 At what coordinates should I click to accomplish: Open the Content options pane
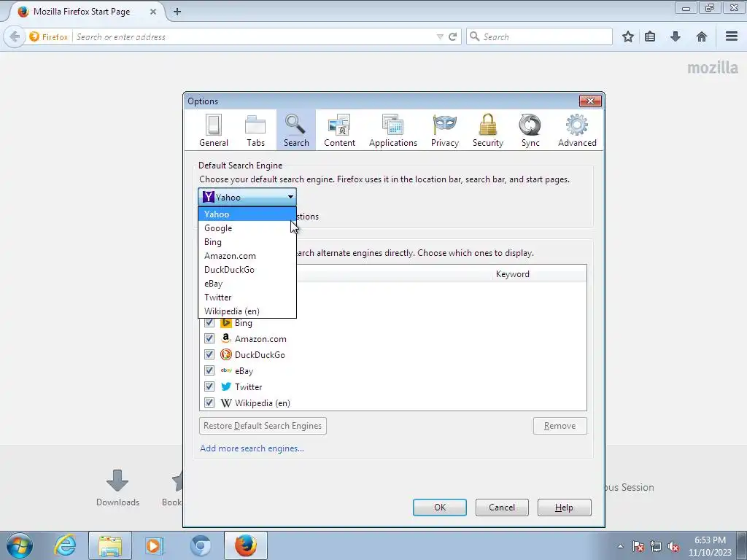pos(339,131)
